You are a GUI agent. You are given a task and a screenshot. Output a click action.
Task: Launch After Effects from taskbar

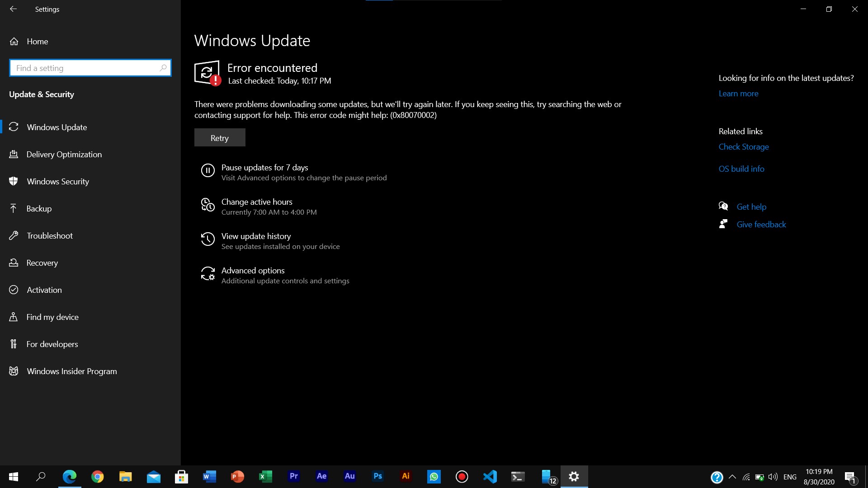click(x=322, y=476)
